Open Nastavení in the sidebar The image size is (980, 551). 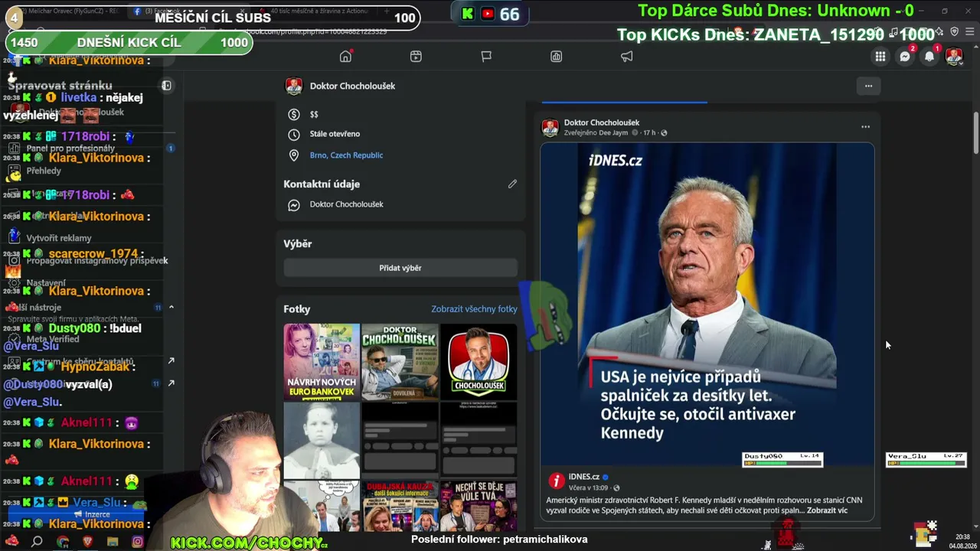[46, 283]
